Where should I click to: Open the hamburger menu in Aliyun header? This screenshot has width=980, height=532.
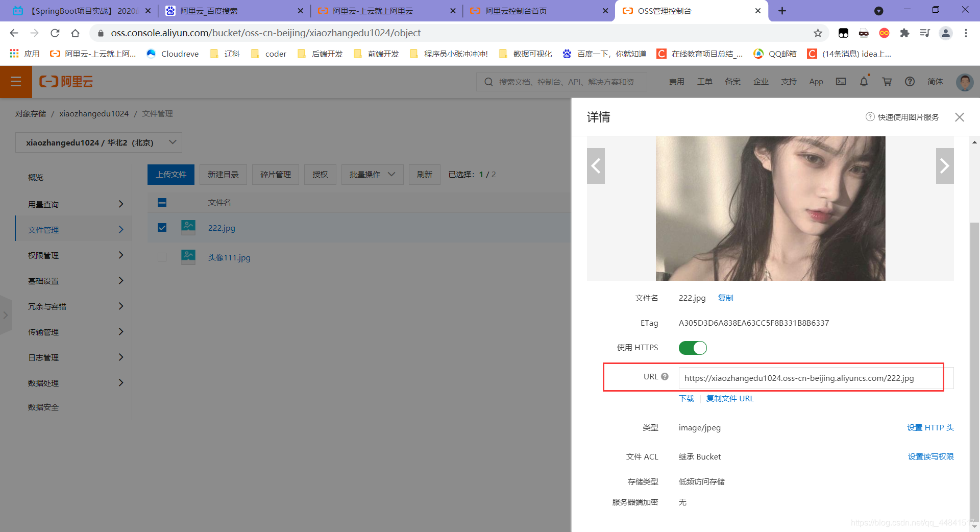[x=16, y=82]
